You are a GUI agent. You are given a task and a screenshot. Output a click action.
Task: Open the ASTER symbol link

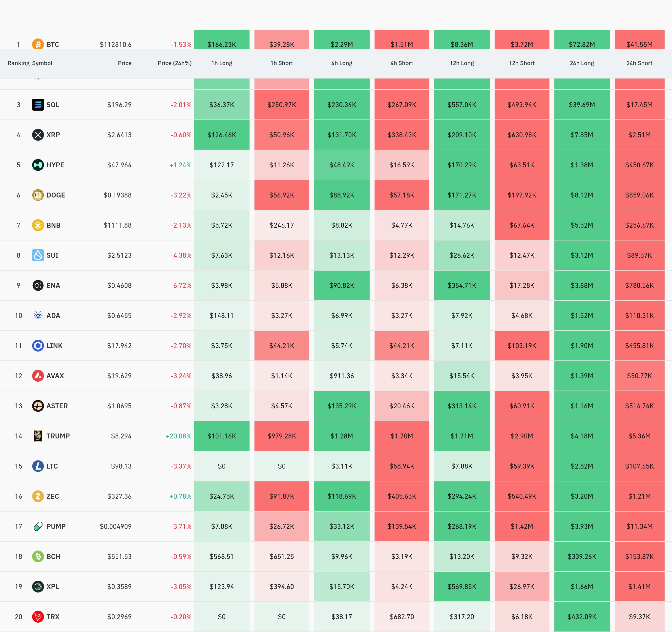point(57,406)
